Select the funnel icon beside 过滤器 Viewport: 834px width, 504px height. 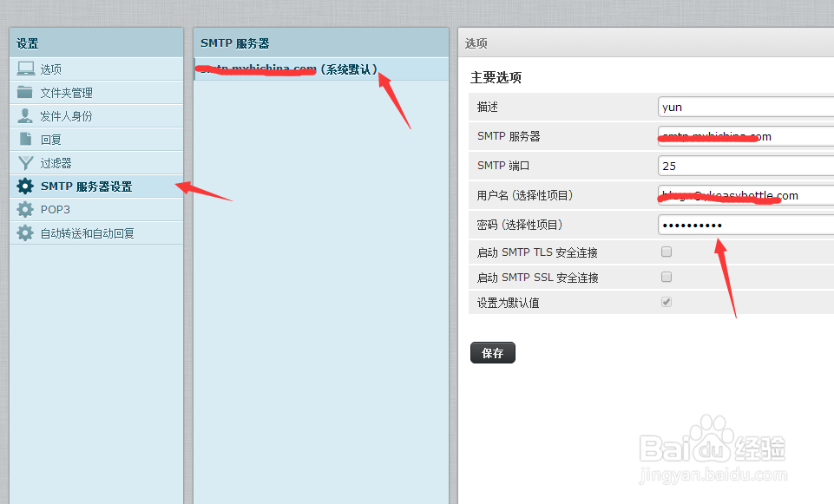[x=27, y=162]
